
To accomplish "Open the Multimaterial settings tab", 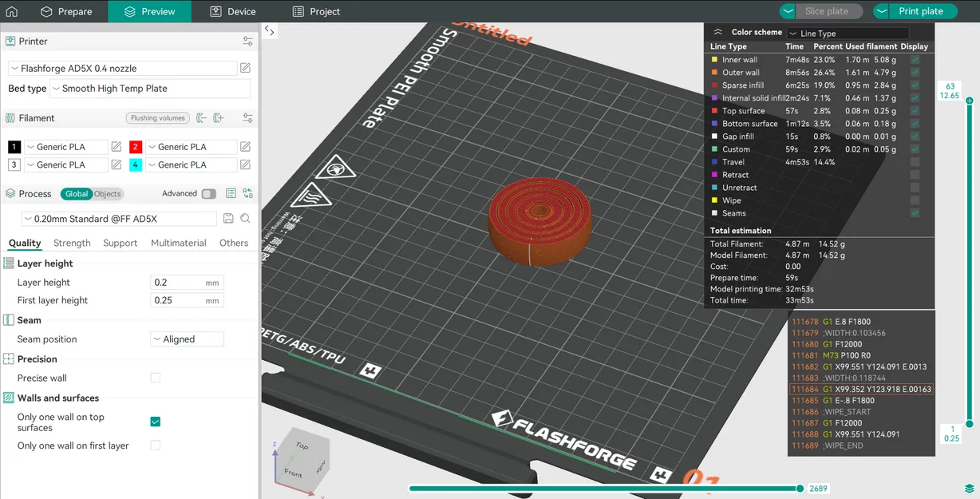I will point(178,243).
